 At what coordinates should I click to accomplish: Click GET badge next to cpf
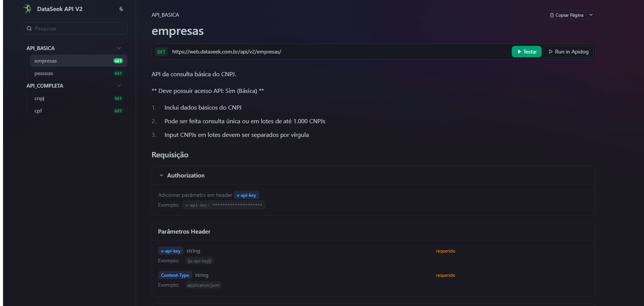click(118, 111)
